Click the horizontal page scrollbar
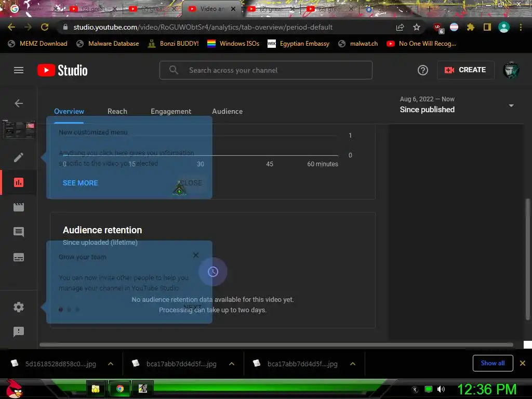Image resolution: width=532 pixels, height=399 pixels. click(276, 345)
